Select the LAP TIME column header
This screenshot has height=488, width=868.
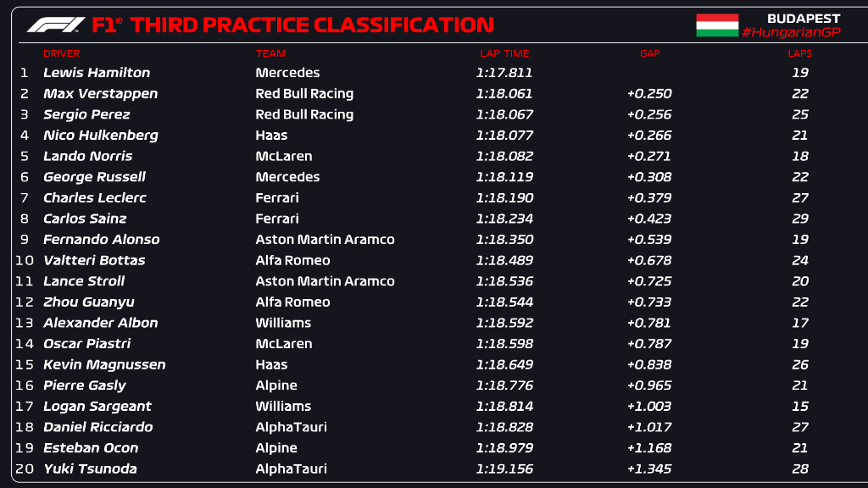point(504,53)
